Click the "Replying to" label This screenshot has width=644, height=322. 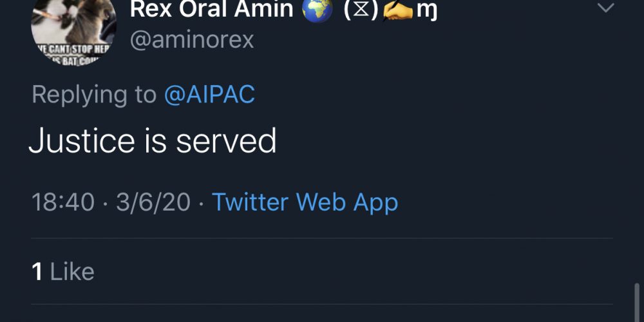94,95
